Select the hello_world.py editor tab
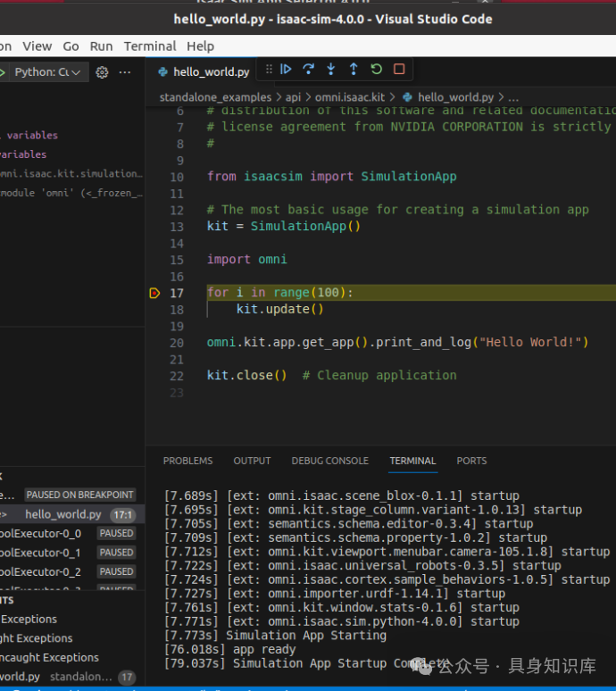Viewport: 616px width, 691px height. coord(211,71)
